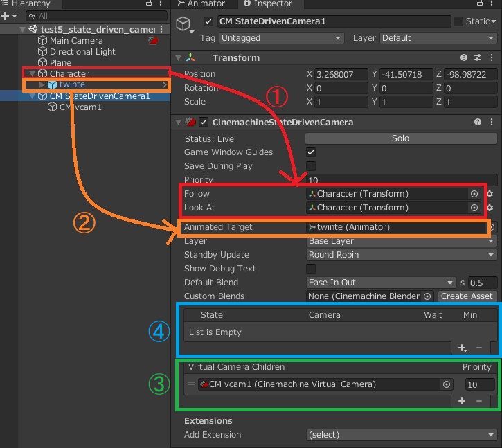Select Directional Light in the Hierarchy
The width and height of the screenshot is (502, 448).
click(82, 51)
